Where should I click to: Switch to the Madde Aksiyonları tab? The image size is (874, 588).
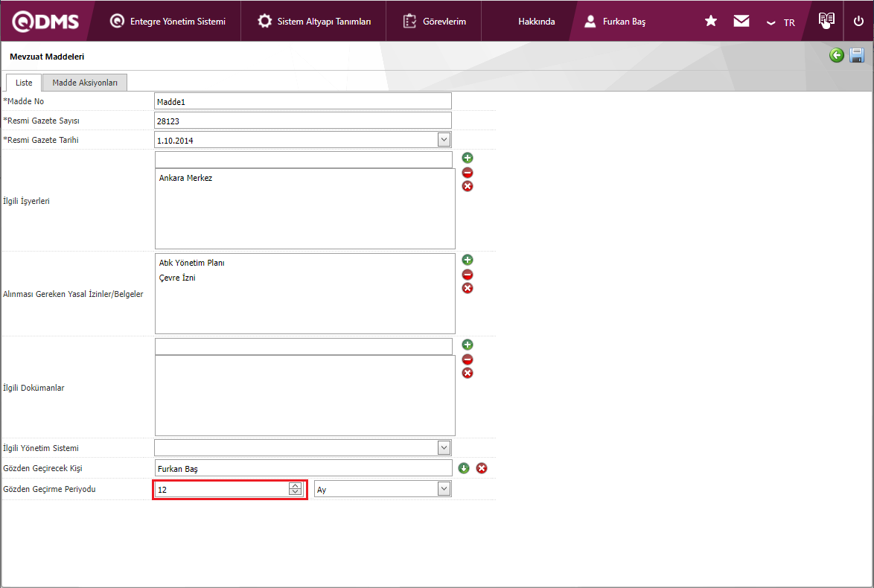[85, 83]
